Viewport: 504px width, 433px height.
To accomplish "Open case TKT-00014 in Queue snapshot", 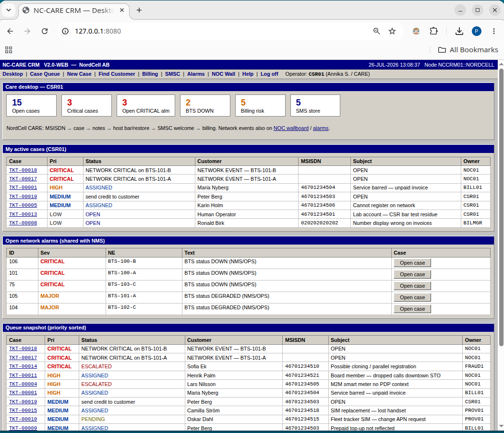I will 23,366.
